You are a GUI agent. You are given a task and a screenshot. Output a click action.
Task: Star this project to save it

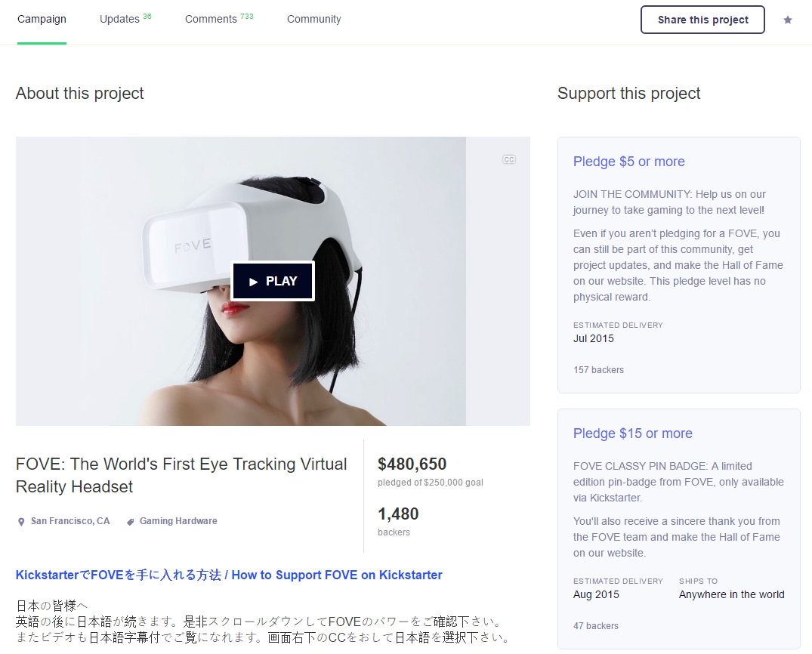tap(788, 20)
